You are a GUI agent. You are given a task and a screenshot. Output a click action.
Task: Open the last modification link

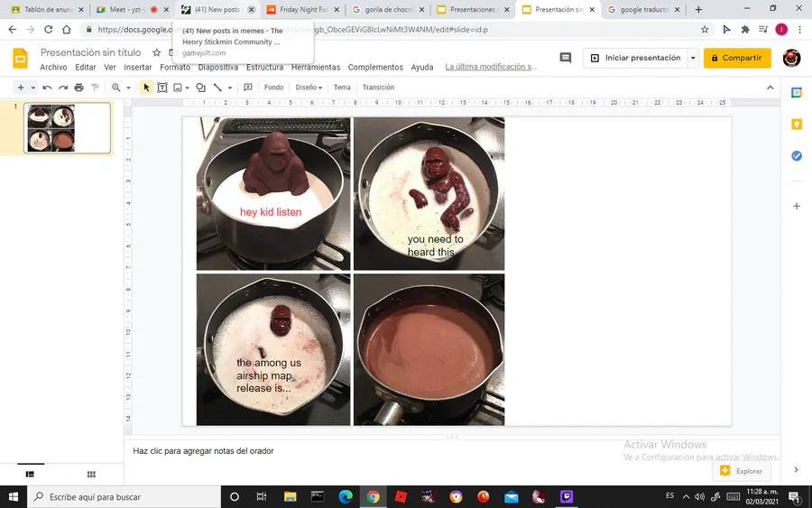491,67
